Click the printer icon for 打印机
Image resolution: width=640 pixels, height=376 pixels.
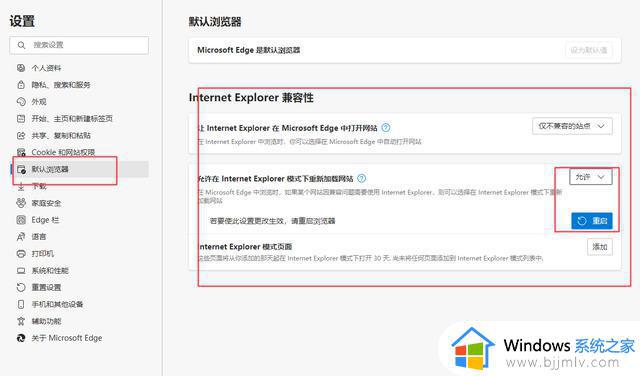click(x=21, y=254)
